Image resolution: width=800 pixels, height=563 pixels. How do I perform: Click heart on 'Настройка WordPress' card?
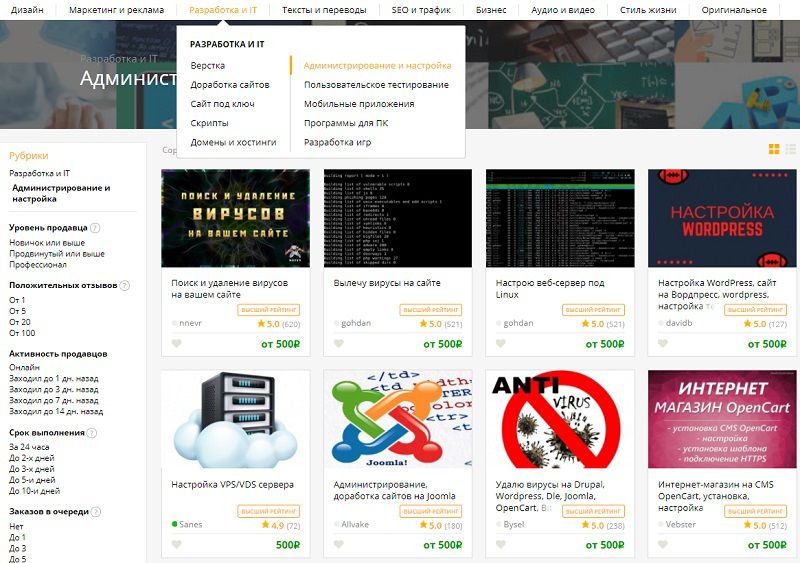[x=663, y=344]
